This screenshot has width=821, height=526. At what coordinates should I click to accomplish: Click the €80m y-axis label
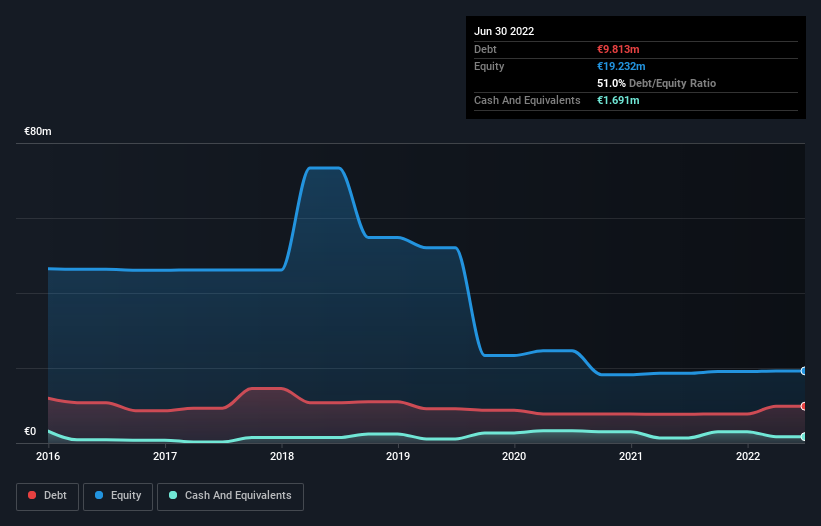click(x=38, y=131)
